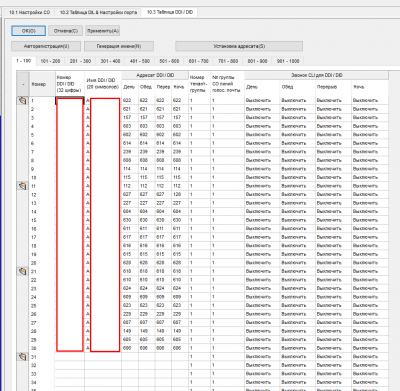
Task: Click the minus header cell above row icons
Action: [23, 84]
